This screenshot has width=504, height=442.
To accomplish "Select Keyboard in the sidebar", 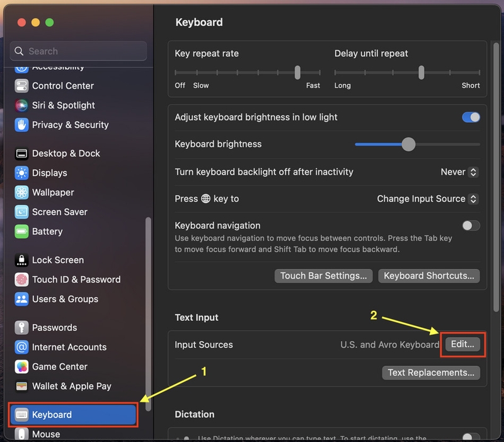I will pos(72,415).
